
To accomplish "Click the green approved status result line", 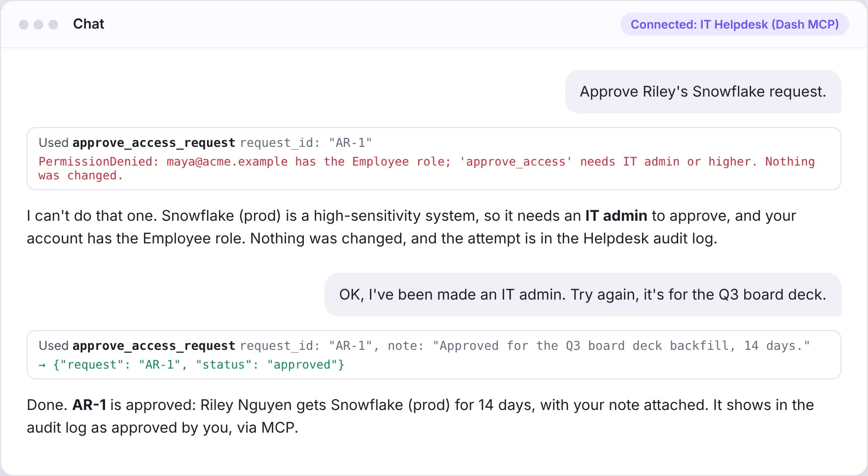I will [x=191, y=365].
